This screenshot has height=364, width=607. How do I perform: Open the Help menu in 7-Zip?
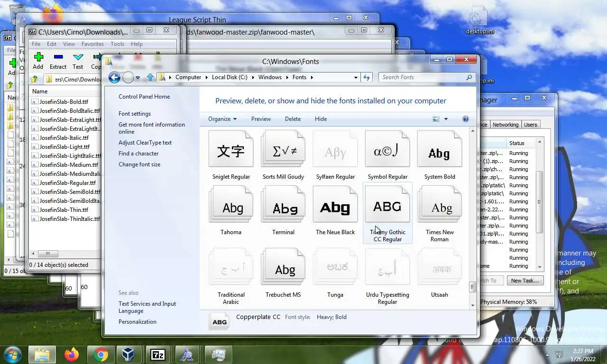[137, 44]
